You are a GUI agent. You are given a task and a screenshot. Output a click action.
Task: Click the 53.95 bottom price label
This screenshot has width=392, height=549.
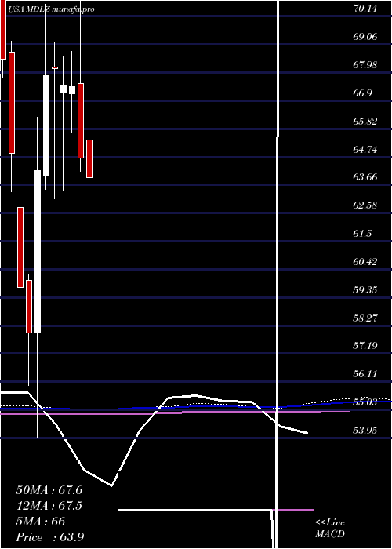[365, 430]
